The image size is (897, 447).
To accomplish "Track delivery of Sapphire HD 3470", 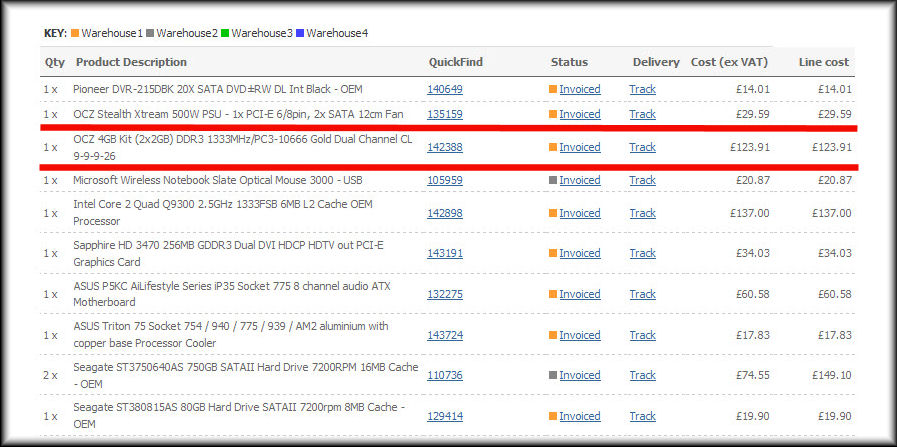I will (642, 253).
